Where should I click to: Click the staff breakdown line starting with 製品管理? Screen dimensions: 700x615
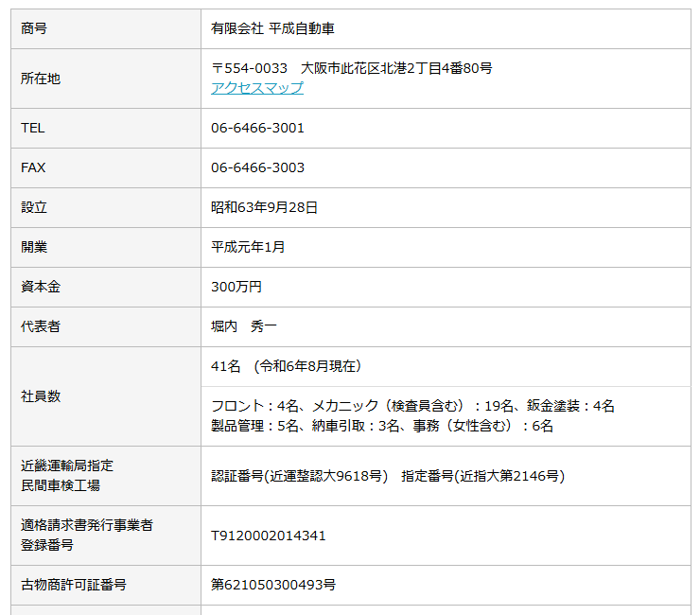[381, 426]
